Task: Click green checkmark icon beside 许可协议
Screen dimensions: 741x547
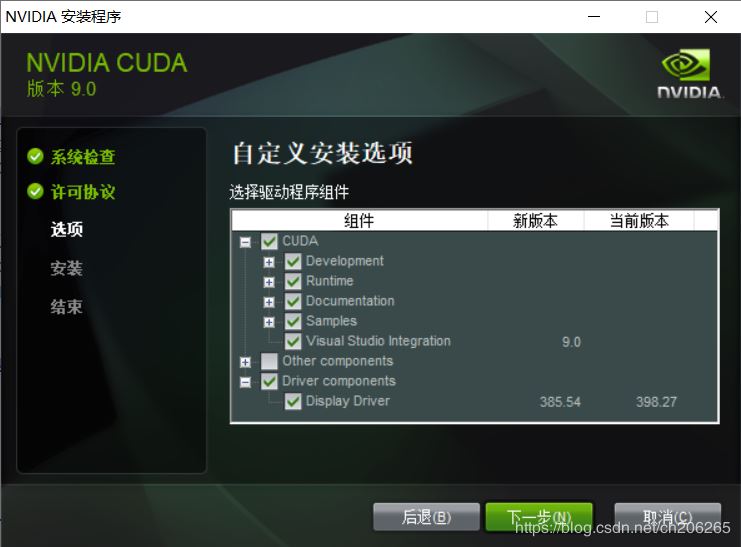Action: click(35, 191)
